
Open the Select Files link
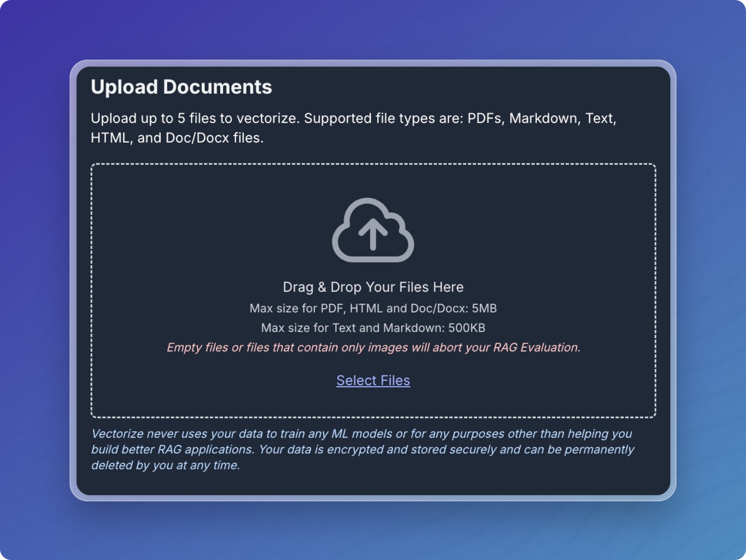pyautogui.click(x=373, y=380)
